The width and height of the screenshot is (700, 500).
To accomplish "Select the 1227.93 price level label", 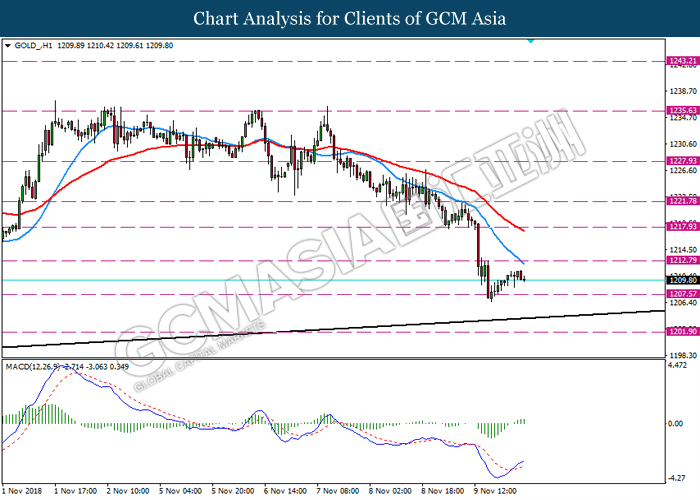I will (683, 161).
